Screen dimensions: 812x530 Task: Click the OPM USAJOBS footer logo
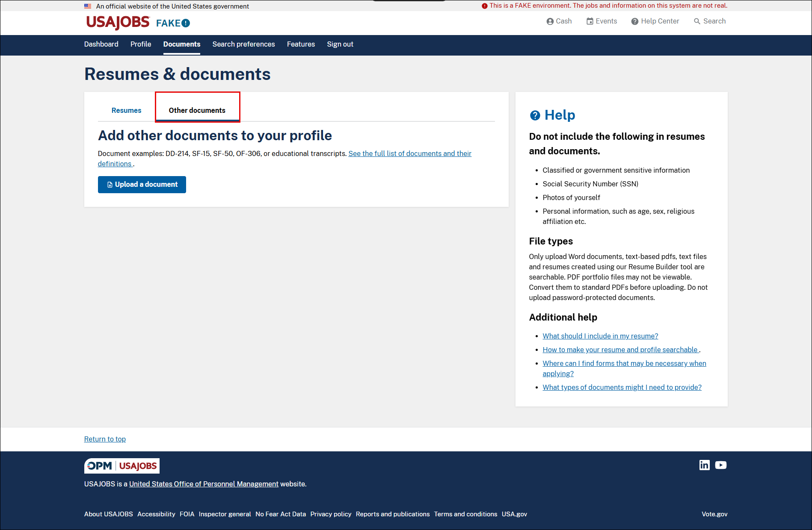coord(122,466)
